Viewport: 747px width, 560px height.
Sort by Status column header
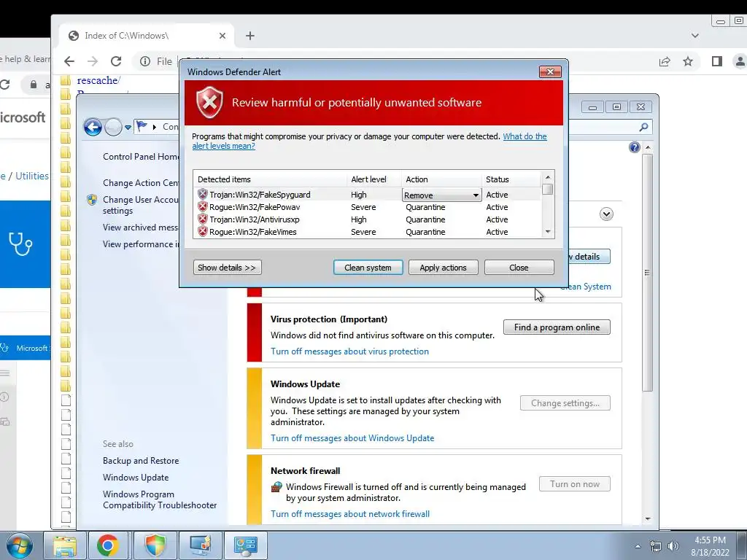click(x=511, y=179)
